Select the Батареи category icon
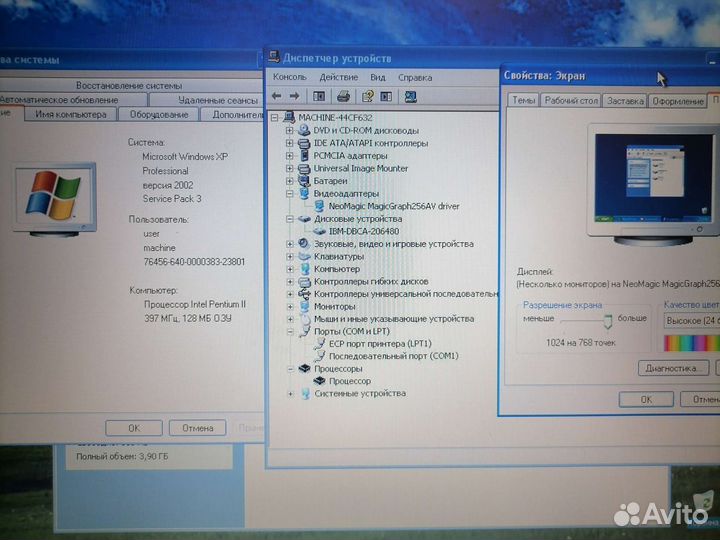Image resolution: width=720 pixels, height=540 pixels. [x=304, y=181]
